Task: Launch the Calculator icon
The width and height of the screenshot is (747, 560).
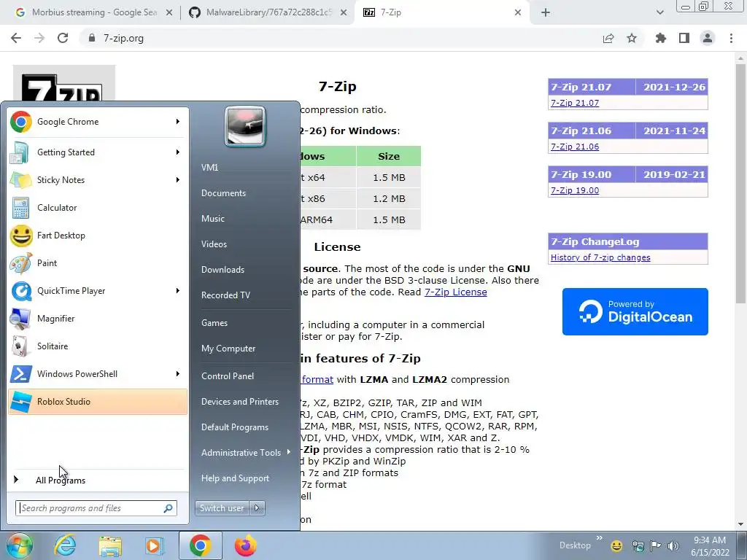Action: pyautogui.click(x=21, y=208)
